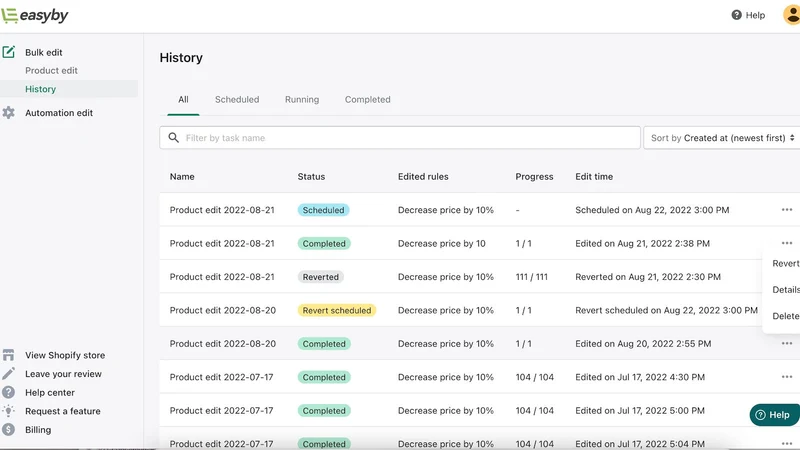Image resolution: width=800 pixels, height=450 pixels.
Task: Switch to the Completed tab
Action: (367, 99)
